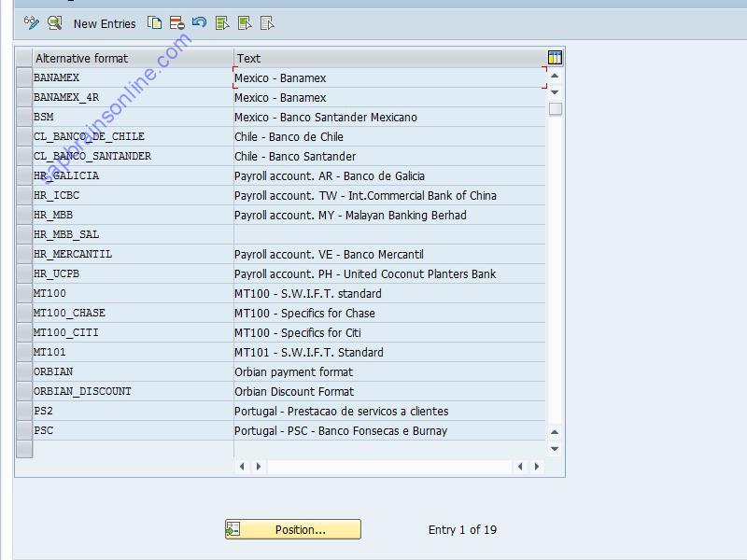
Task: Click the BANAMEX_4R format cell
Action: pyautogui.click(x=133, y=97)
